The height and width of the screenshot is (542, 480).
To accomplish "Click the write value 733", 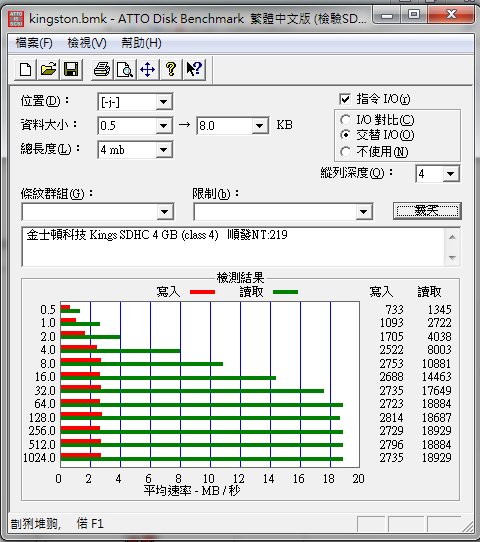I will tap(394, 309).
